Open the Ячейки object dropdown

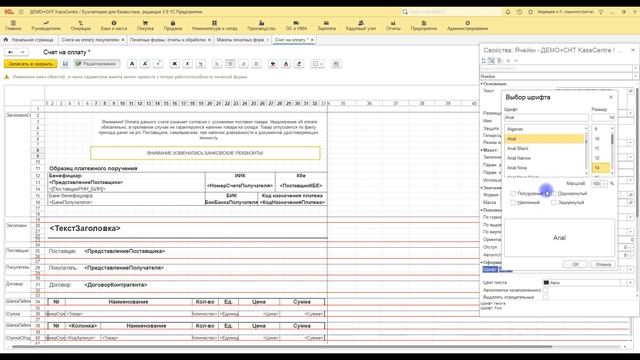[x=636, y=76]
